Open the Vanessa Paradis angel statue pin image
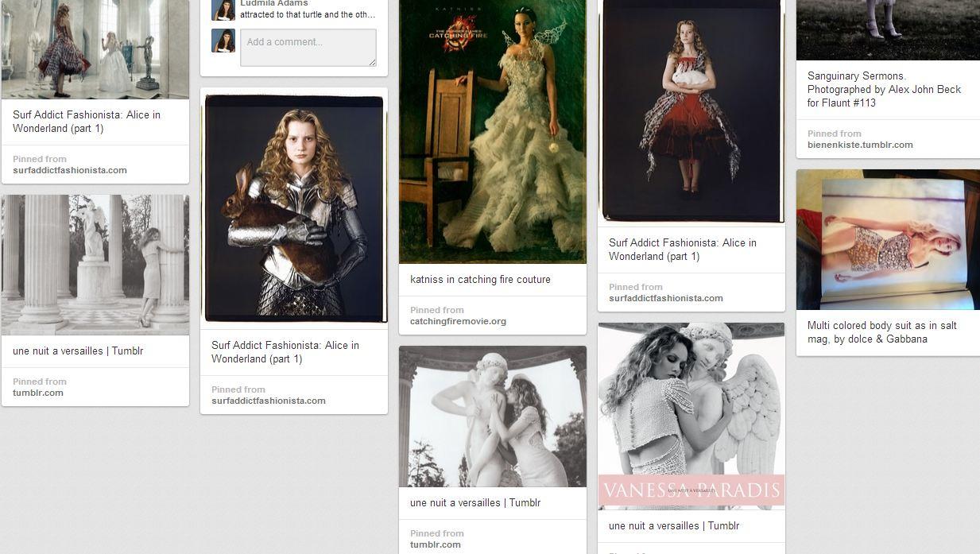 pyautogui.click(x=691, y=416)
